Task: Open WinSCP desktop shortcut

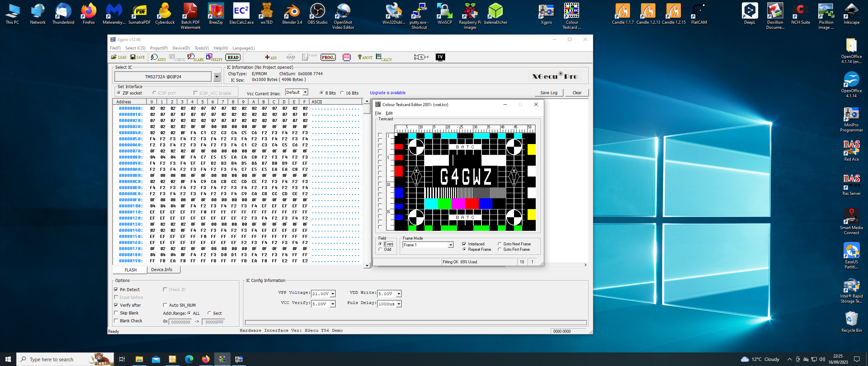Action: pos(445,14)
